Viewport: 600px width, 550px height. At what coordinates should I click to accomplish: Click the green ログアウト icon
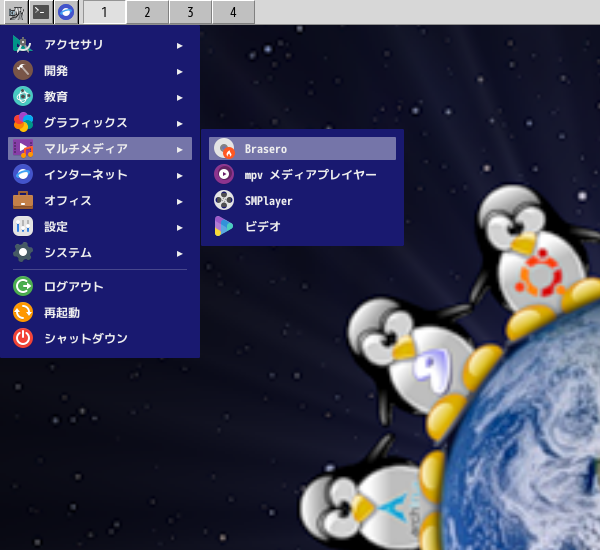tap(23, 286)
